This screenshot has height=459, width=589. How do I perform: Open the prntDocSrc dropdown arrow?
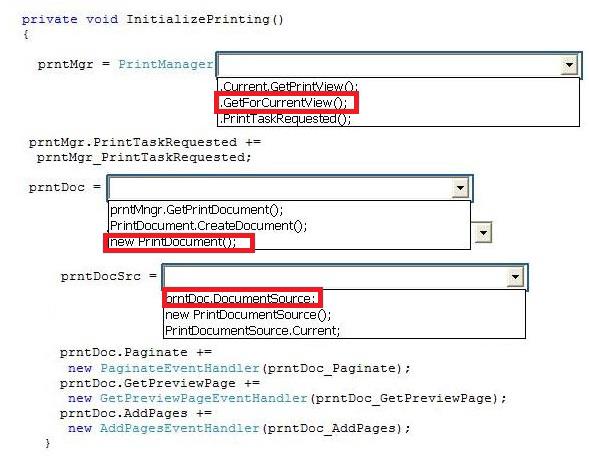pos(515,277)
